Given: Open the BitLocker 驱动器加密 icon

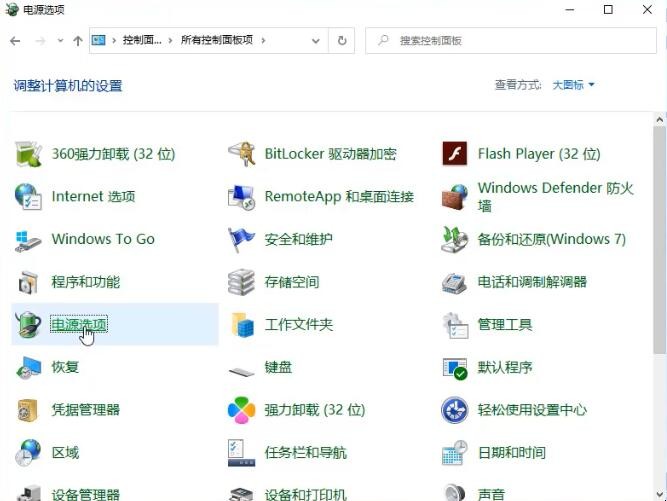Looking at the screenshot, I should pos(241,154).
